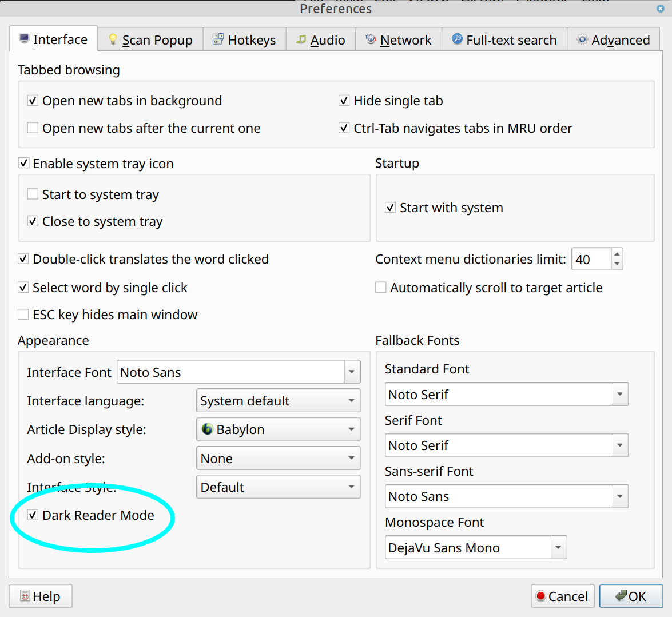Uncheck Start with system option
This screenshot has height=617, width=672.
click(x=391, y=208)
